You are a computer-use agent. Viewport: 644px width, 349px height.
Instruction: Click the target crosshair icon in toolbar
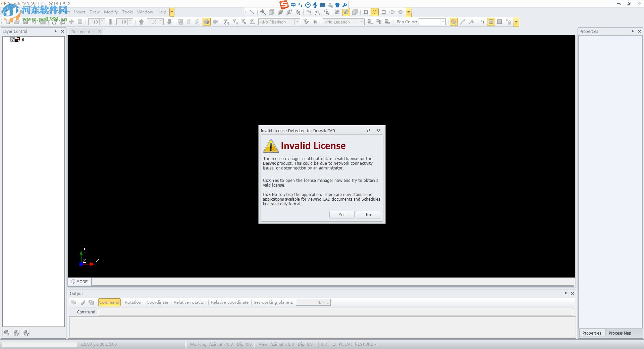click(x=71, y=22)
